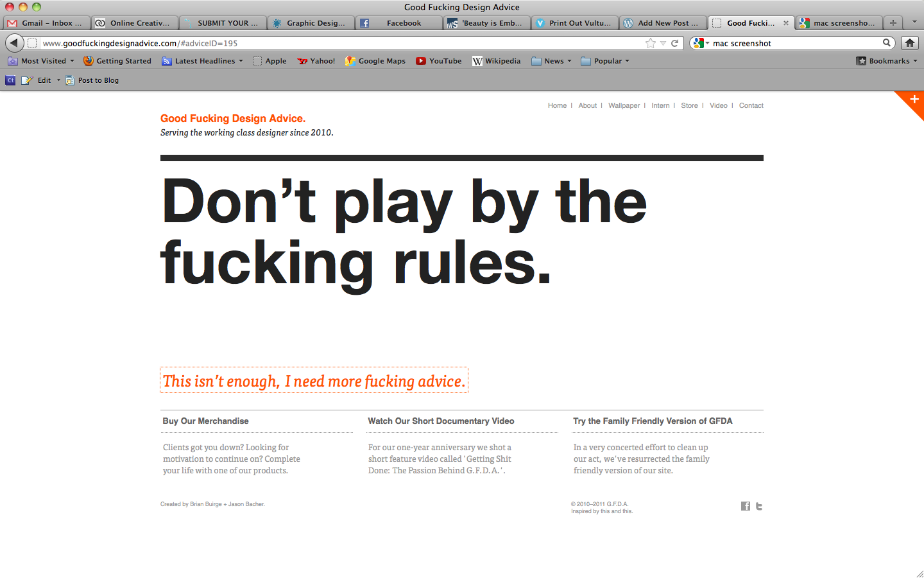Image resolution: width=924 pixels, height=578 pixels.
Task: Expand the Most Visited bookmarks dropdown
Action: click(42, 61)
